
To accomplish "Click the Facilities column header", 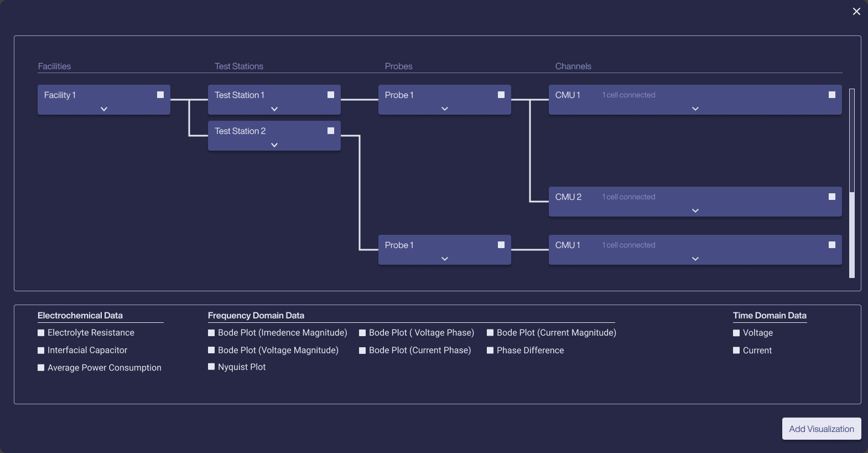I will point(54,66).
